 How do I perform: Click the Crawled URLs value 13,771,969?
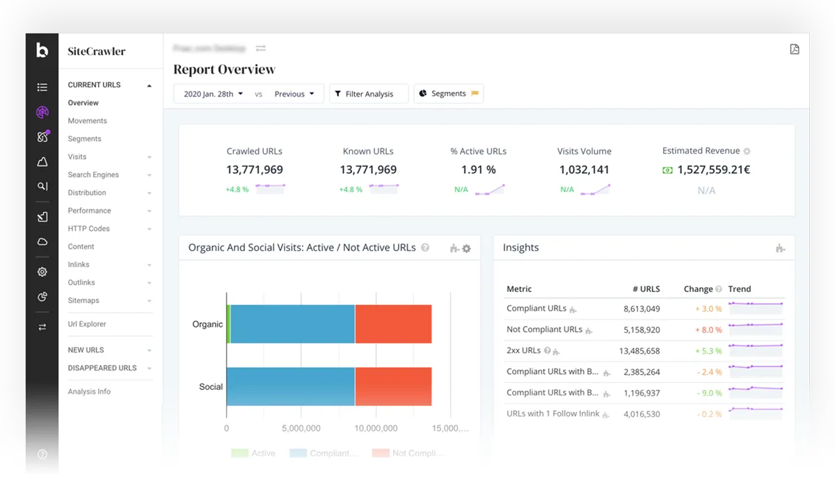click(x=255, y=170)
